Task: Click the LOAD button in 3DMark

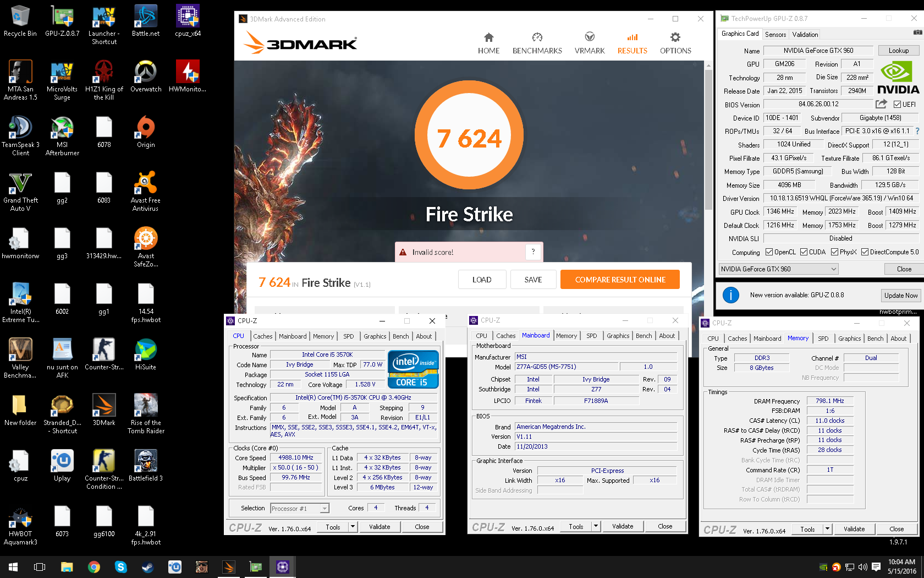Action: click(482, 280)
